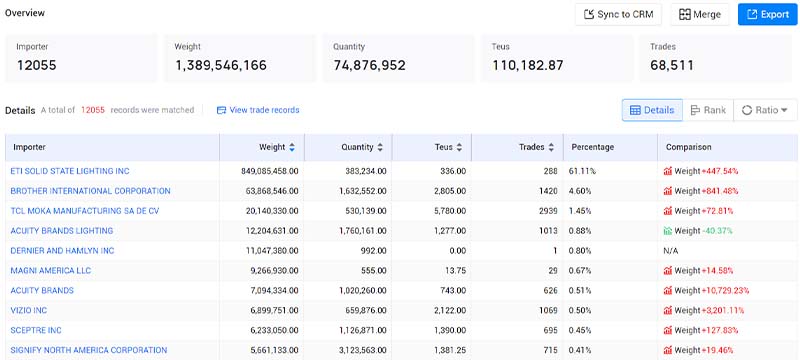Screen dimensions: 800x360
Task: Sort by Trades column arrows
Action: 551,147
